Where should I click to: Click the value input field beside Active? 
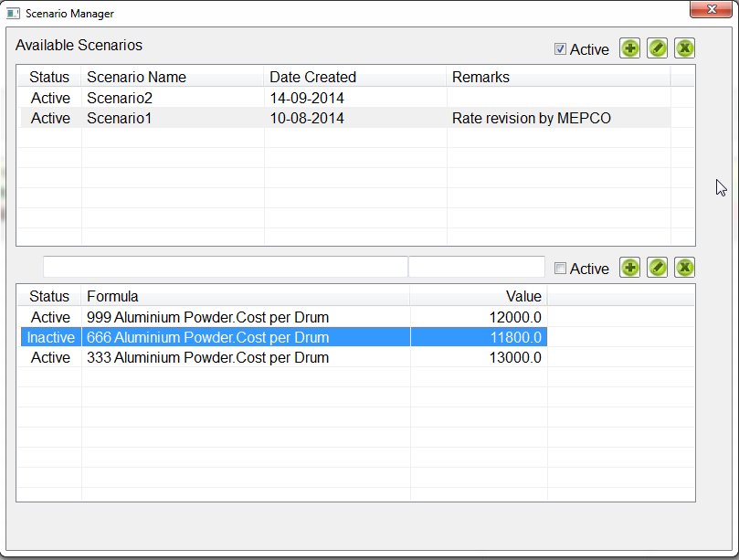coord(476,267)
